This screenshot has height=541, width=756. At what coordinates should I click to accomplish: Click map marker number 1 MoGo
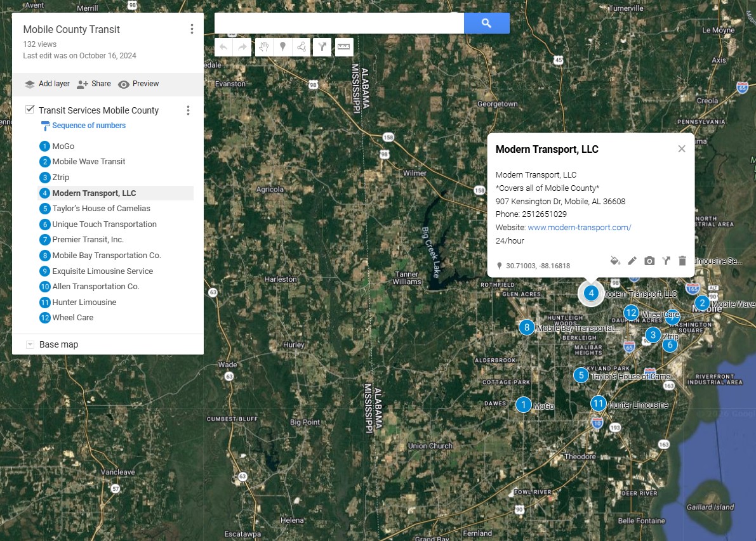(x=523, y=405)
